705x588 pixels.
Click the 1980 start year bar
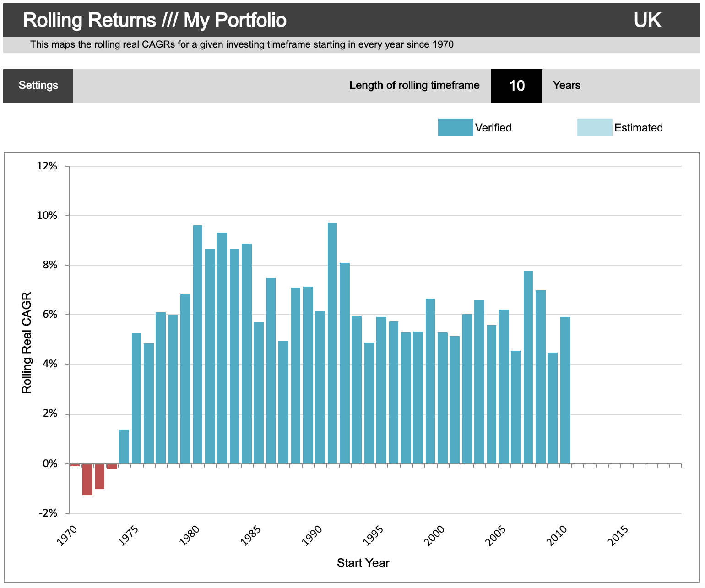[198, 343]
